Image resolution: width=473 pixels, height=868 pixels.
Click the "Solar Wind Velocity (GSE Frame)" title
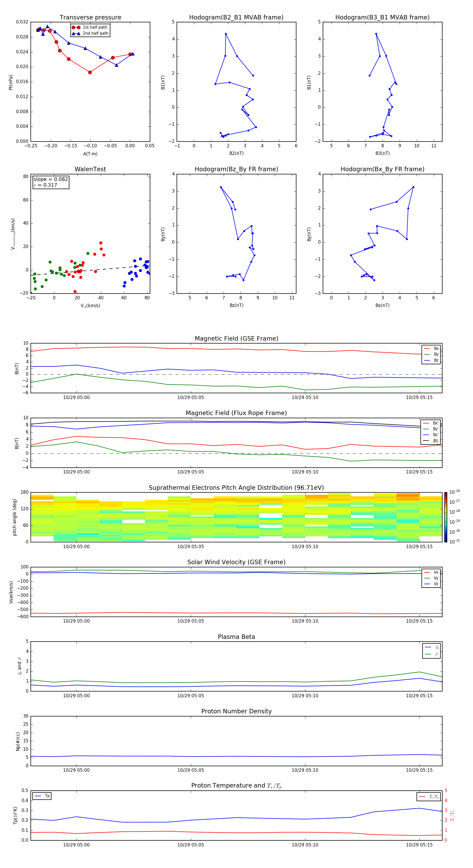(x=236, y=562)
